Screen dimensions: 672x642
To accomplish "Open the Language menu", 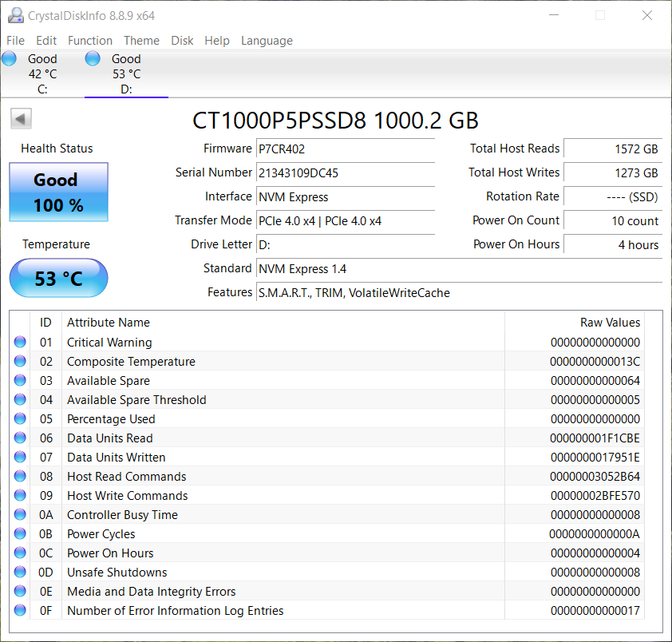I will point(267,41).
